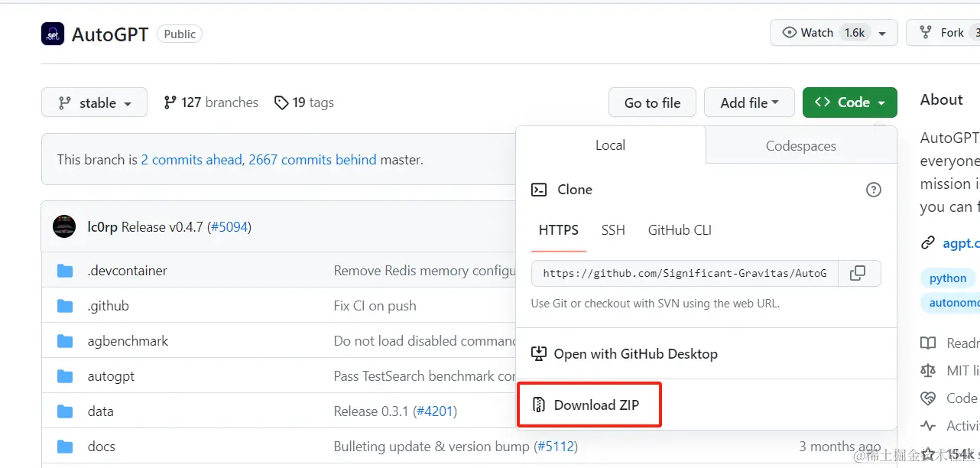The height and width of the screenshot is (468, 980).
Task: Click the clone URL text field
Action: coord(685,273)
